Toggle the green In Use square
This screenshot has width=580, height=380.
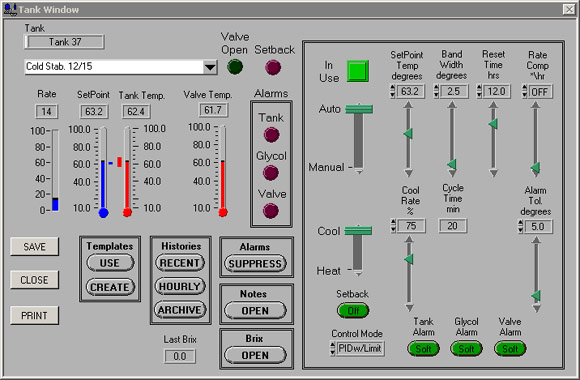[358, 71]
